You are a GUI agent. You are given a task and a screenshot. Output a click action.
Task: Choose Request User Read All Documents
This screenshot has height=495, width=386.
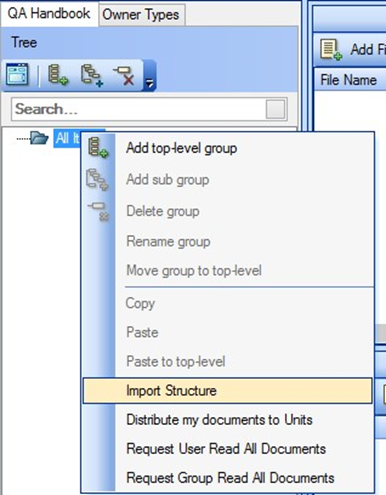(x=227, y=449)
